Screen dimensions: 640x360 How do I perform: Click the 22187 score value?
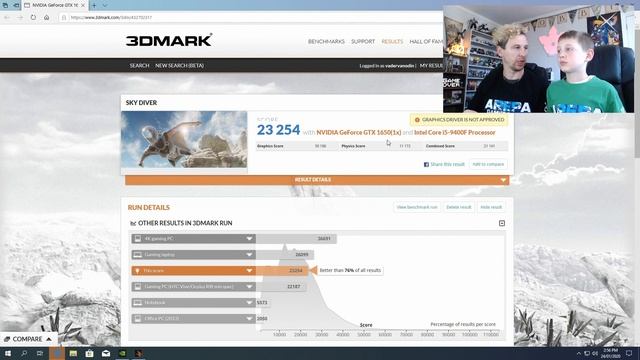pos(293,287)
